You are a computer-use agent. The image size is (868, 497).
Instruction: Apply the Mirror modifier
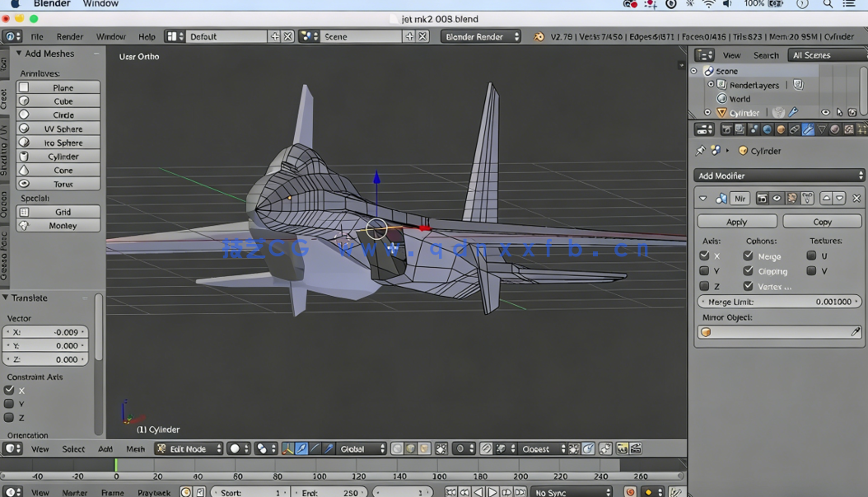(x=736, y=221)
